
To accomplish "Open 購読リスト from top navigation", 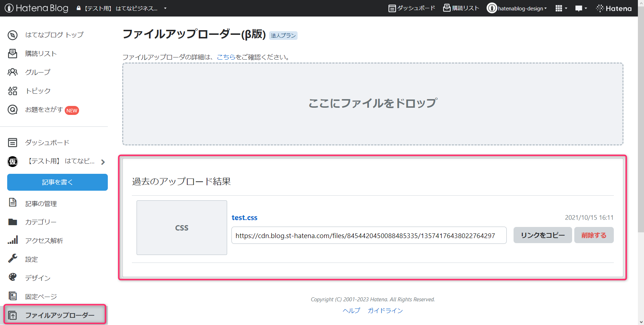I will click(465, 8).
